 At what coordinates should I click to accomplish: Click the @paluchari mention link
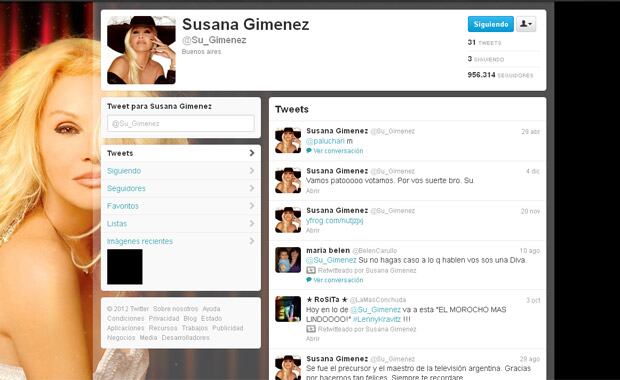click(325, 141)
